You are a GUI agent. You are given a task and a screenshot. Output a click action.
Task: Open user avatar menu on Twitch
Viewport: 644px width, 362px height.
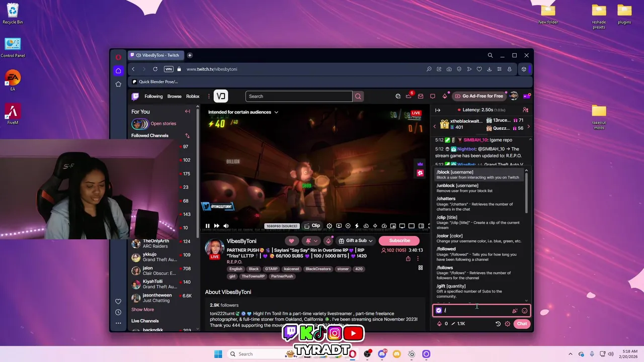(514, 96)
